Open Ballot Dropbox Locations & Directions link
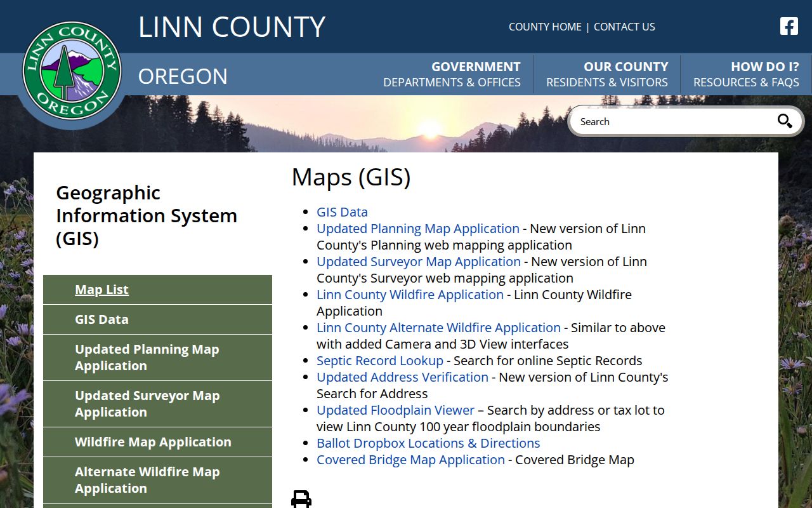The image size is (812, 508). click(428, 443)
